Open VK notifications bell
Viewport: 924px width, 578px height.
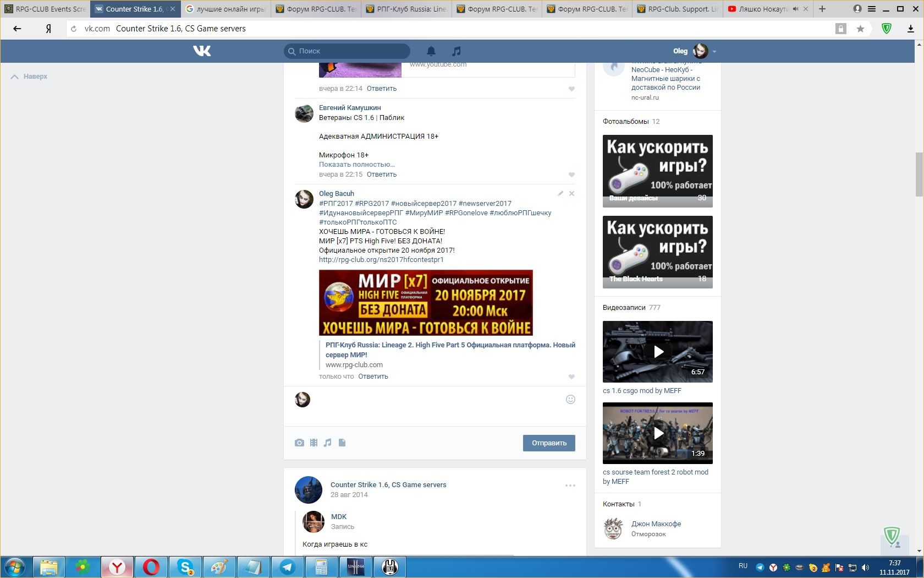pyautogui.click(x=431, y=51)
